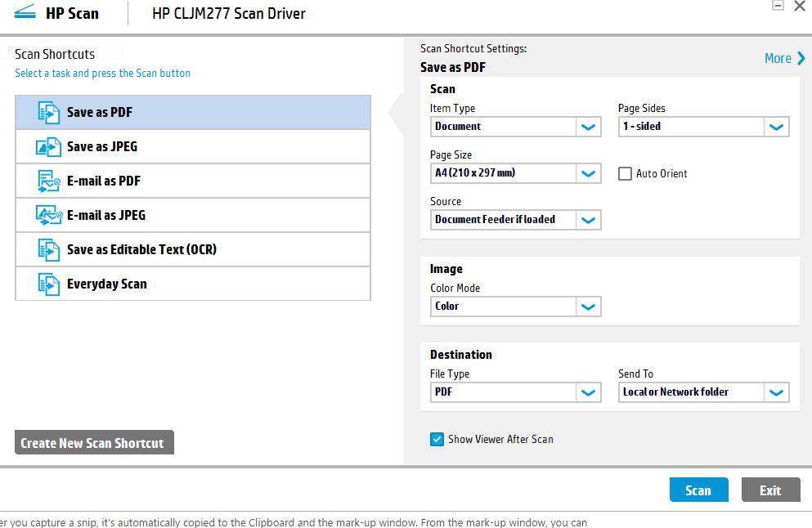Click the Save as JPEG shortcut icon

pyautogui.click(x=49, y=147)
